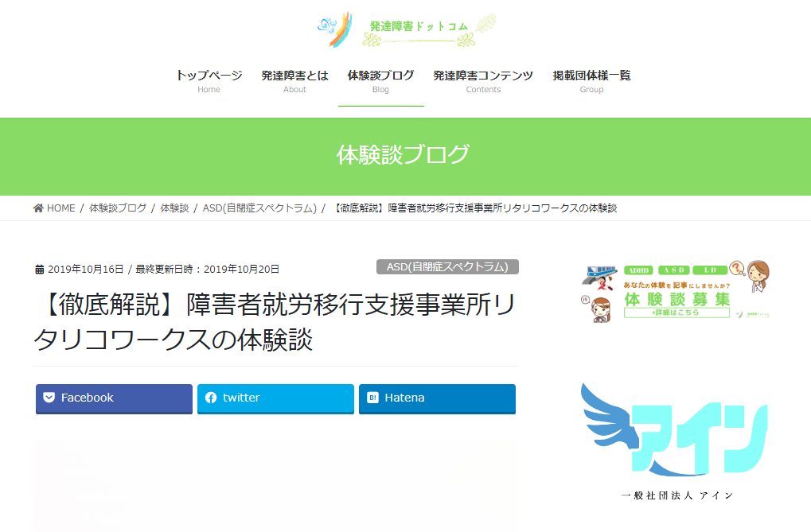This screenshot has width=811, height=532.
Task: Click the calendar icon beside the post date
Action: [40, 270]
